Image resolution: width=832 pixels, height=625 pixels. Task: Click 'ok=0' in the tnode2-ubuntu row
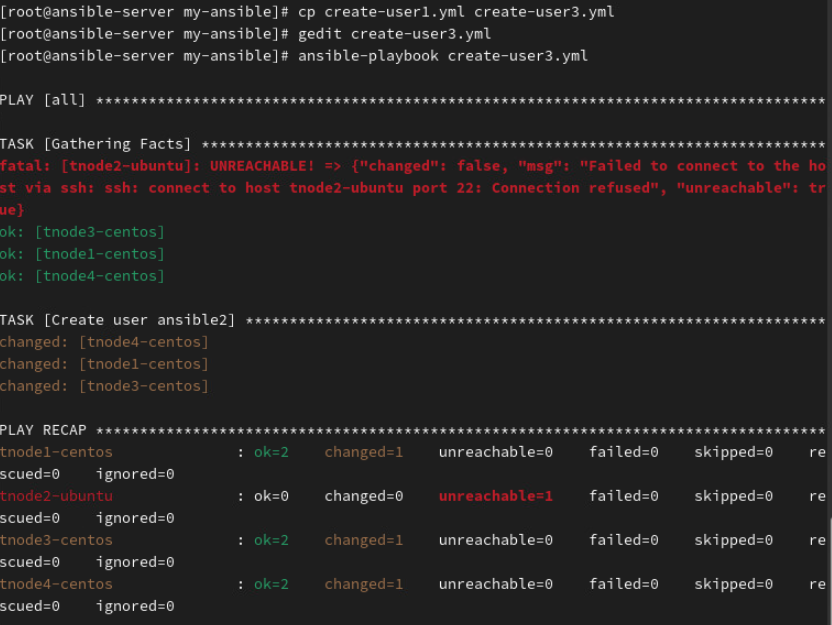pyautogui.click(x=271, y=496)
